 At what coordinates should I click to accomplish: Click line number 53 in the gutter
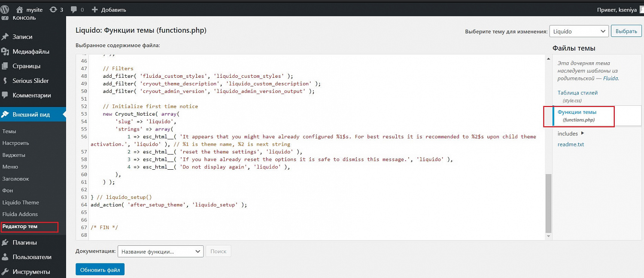84,114
